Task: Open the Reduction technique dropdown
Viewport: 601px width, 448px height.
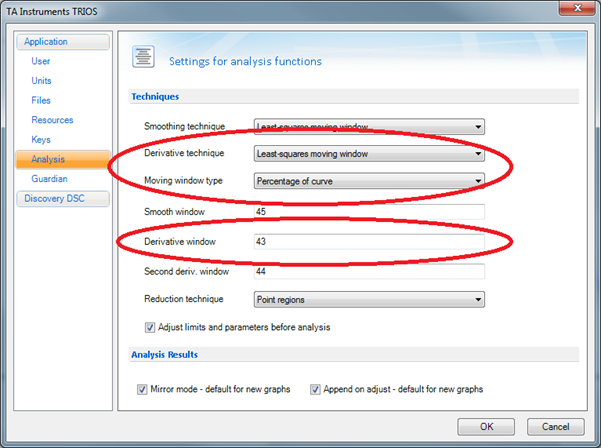Action: point(369,299)
